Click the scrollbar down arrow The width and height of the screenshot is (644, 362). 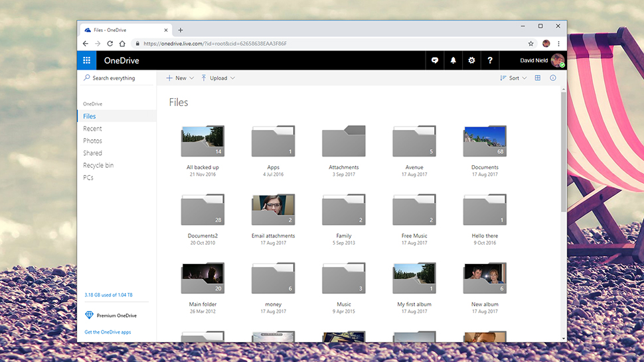564,339
